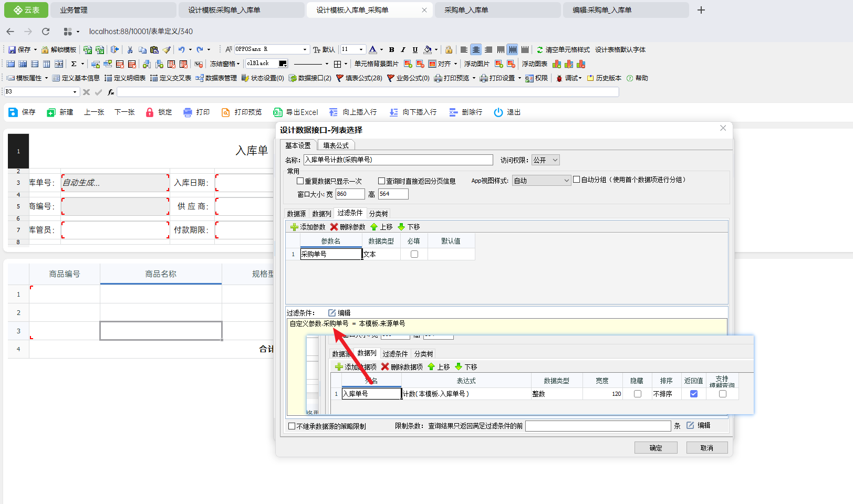Image resolution: width=853 pixels, height=504 pixels.
Task: Check 不继承数据源的策略限制 checkbox
Action: [292, 426]
